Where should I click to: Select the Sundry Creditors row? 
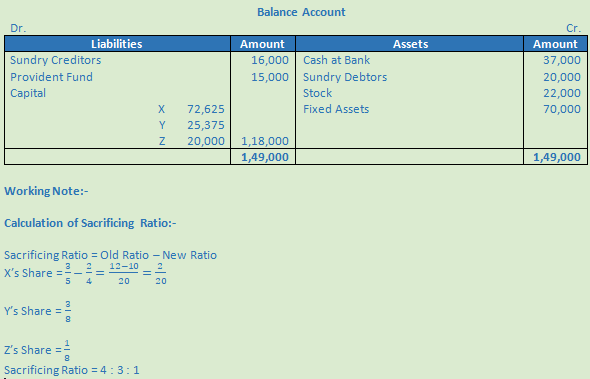coord(56,60)
